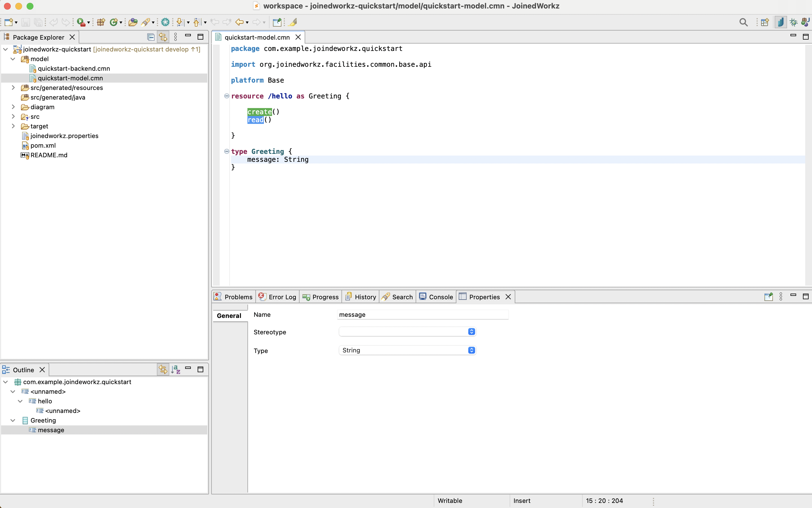Toggle Collapse All in Package Explorer
Viewport: 812px width, 508px height.
(150, 37)
